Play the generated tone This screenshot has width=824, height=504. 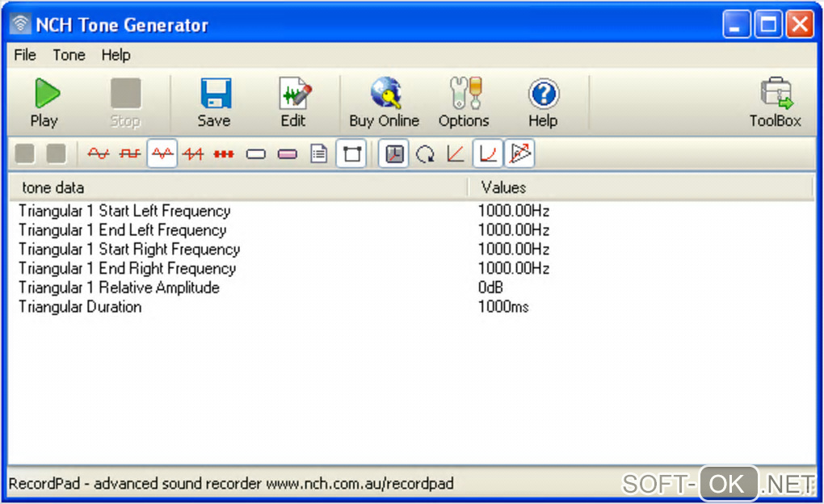click(x=44, y=103)
